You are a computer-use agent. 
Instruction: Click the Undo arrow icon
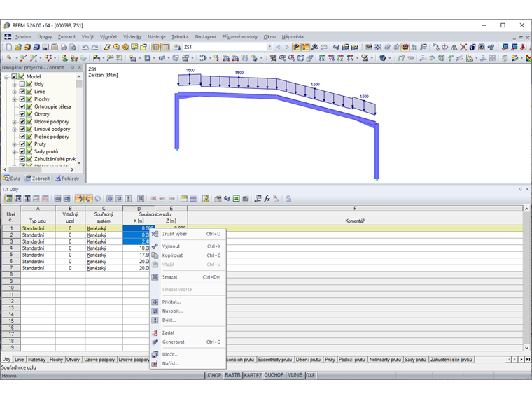(85, 47)
